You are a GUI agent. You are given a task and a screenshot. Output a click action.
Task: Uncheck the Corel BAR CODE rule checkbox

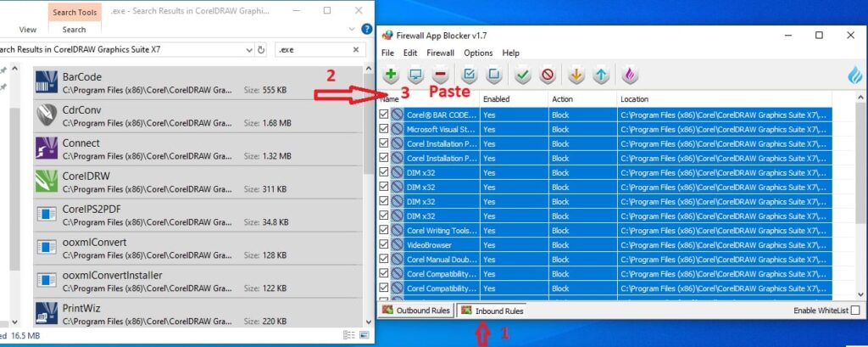(x=384, y=115)
